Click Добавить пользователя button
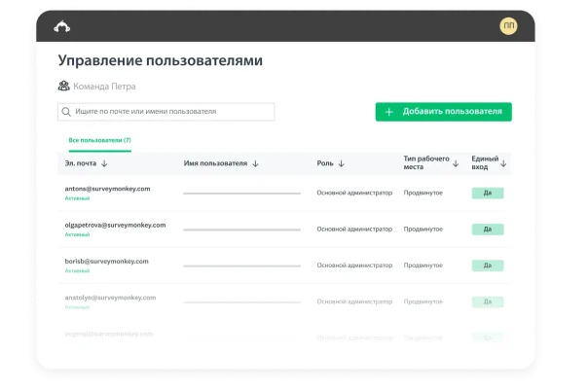The height and width of the screenshot is (389, 588). pyautogui.click(x=443, y=112)
